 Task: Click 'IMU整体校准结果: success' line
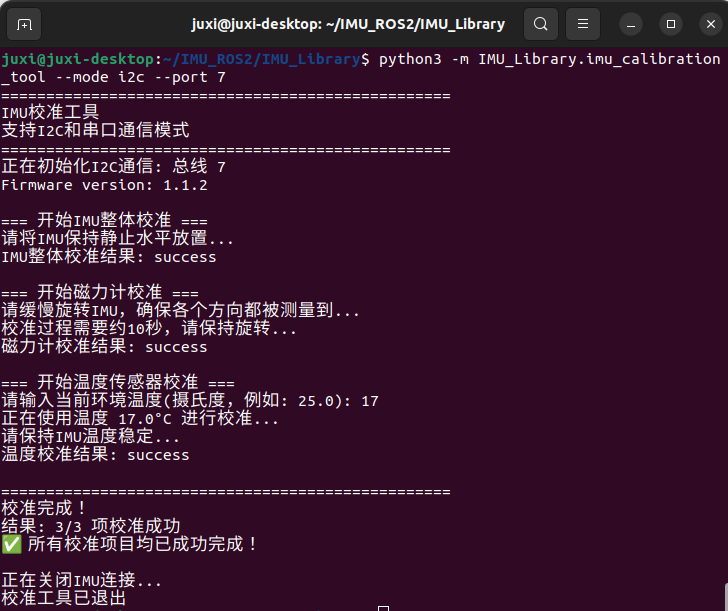point(109,256)
